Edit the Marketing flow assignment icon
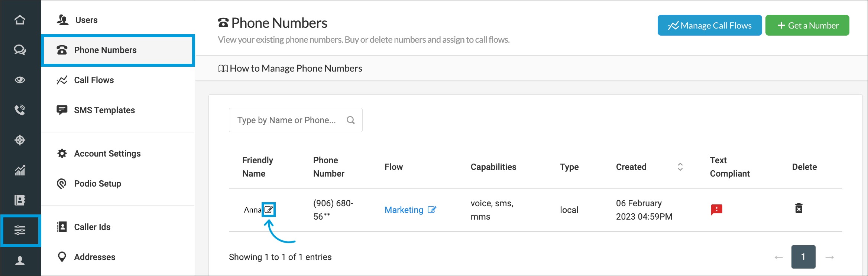This screenshot has height=276, width=868. 432,210
